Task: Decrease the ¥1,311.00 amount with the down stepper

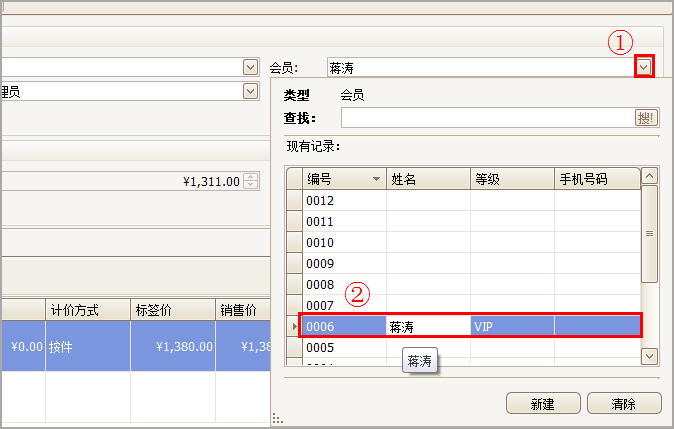Action: (251, 185)
